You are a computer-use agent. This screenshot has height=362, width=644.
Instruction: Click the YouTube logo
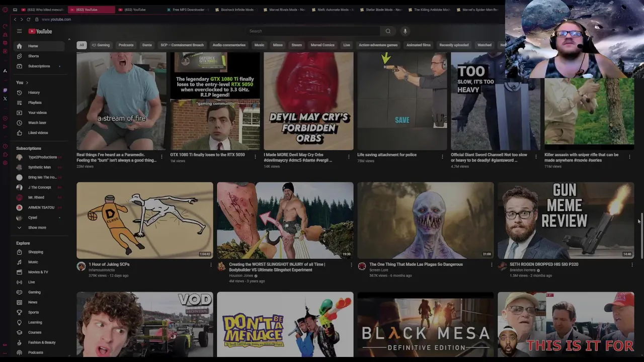pos(40,31)
